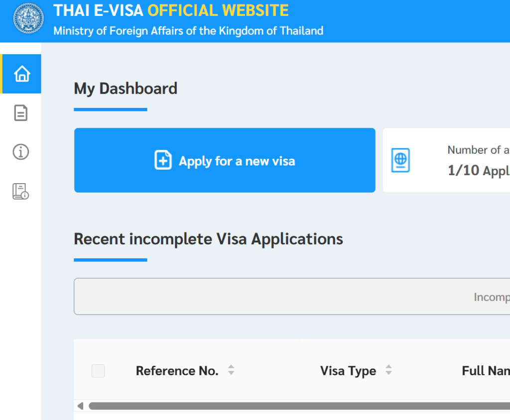Viewport: 510px width, 420px height.
Task: Click the Ministry of Foreign Affairs subtitle
Action: point(188,31)
